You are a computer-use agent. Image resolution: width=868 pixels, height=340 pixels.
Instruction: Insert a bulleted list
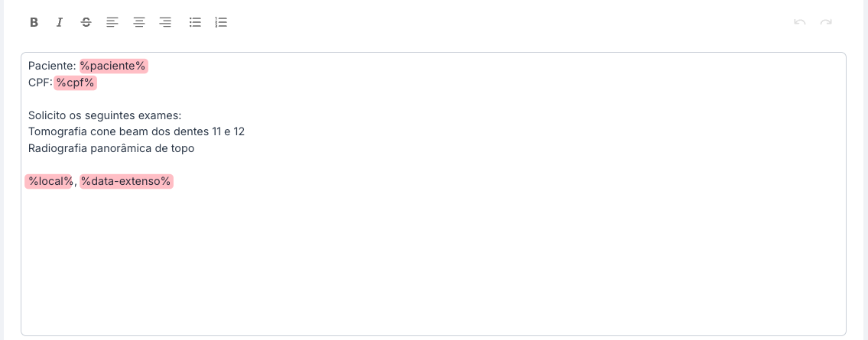tap(195, 22)
